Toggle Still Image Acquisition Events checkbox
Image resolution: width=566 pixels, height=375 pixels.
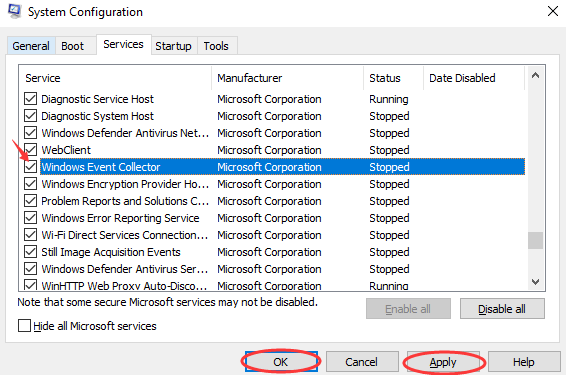coord(30,252)
